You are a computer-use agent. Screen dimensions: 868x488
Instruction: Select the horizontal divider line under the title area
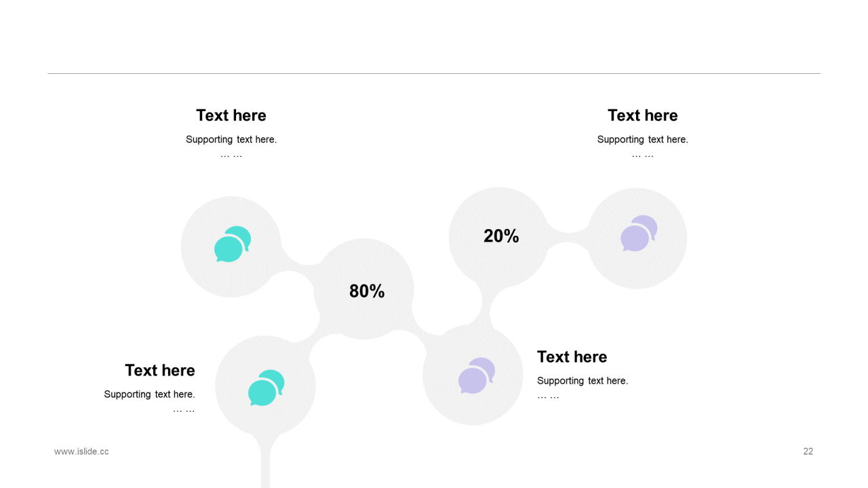[434, 73]
